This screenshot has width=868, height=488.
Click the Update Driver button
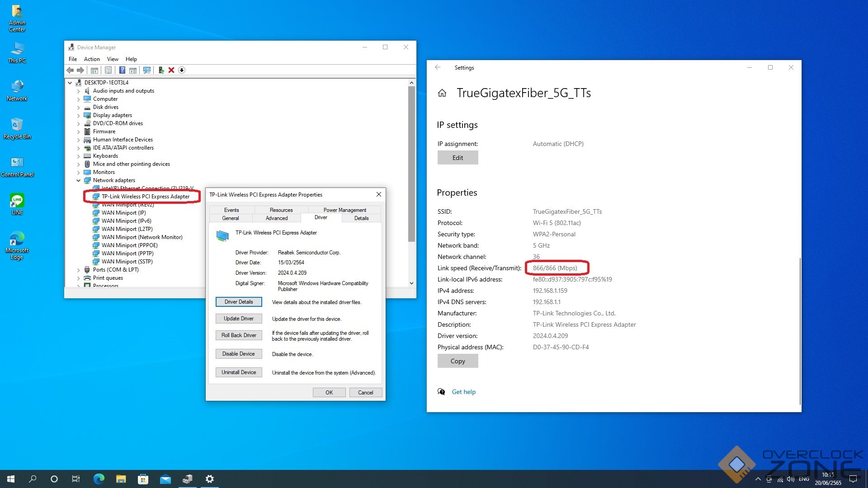point(239,319)
